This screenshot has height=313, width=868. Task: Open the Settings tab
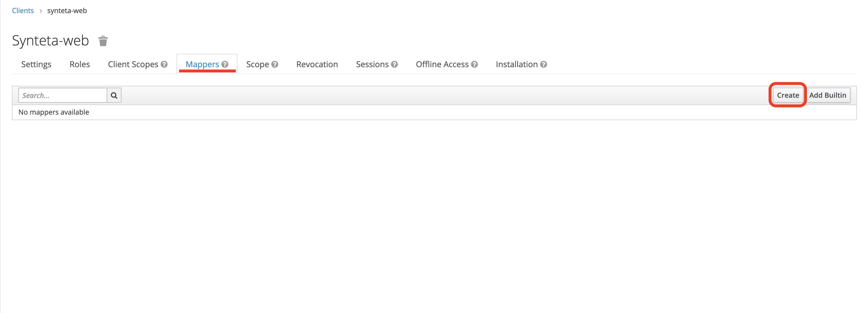click(x=36, y=64)
